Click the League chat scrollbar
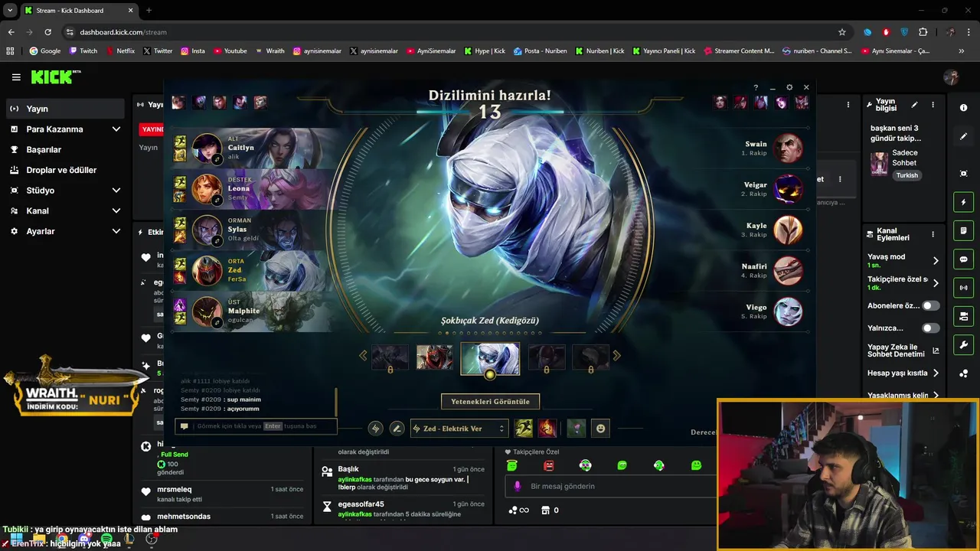980x551 pixels. tap(336, 403)
